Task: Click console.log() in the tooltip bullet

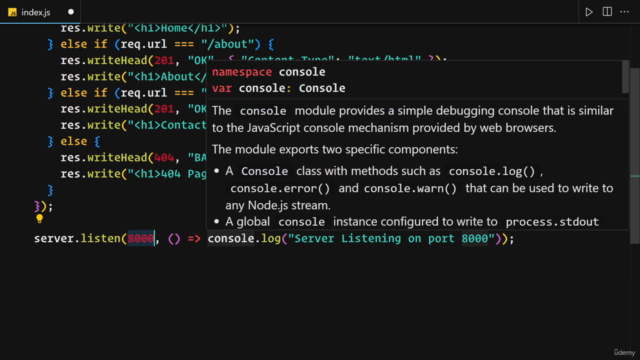Action: [x=492, y=171]
